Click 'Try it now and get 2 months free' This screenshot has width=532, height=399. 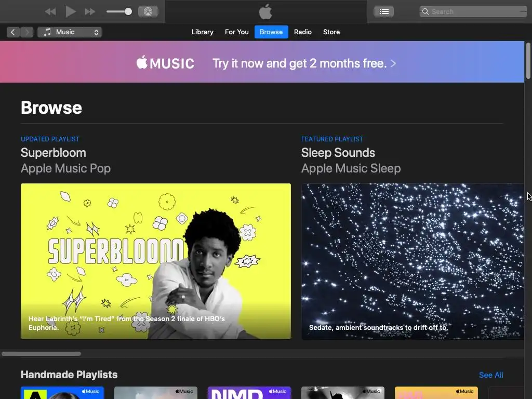(300, 63)
